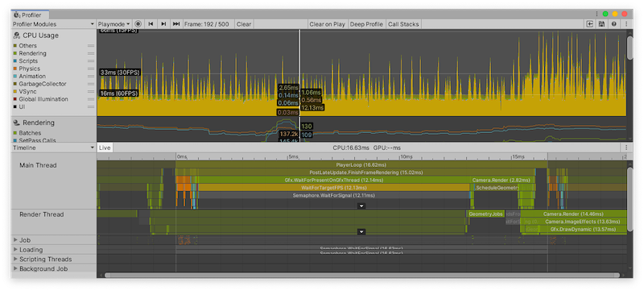Toggle the profiler record button
The image size is (644, 291).
click(x=138, y=24)
